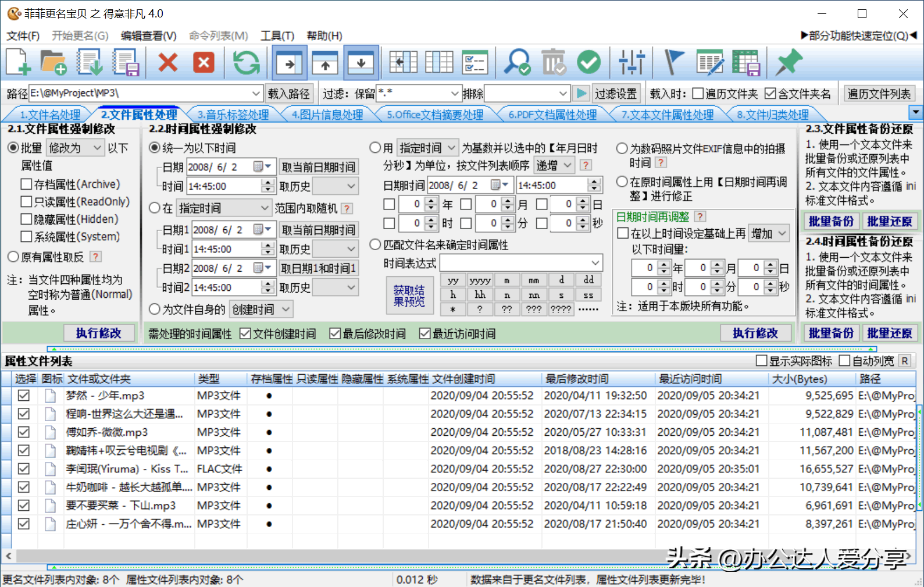The width and height of the screenshot is (924, 587).
Task: Click the 获取结果预览 button
Action: pyautogui.click(x=409, y=296)
